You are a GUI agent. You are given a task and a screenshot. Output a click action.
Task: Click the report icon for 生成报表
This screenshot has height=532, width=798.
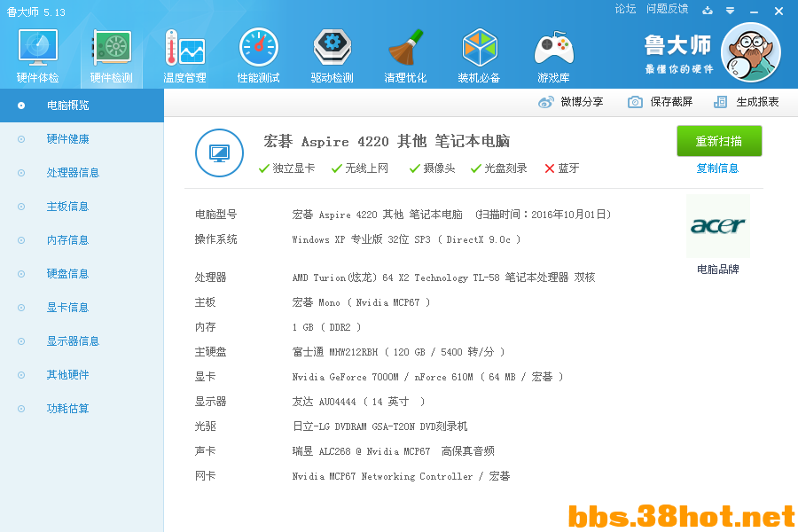click(x=720, y=102)
